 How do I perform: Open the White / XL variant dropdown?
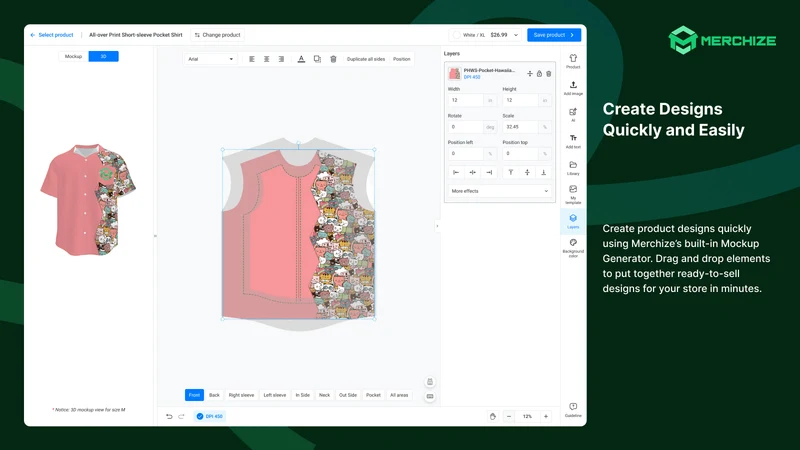coord(485,35)
